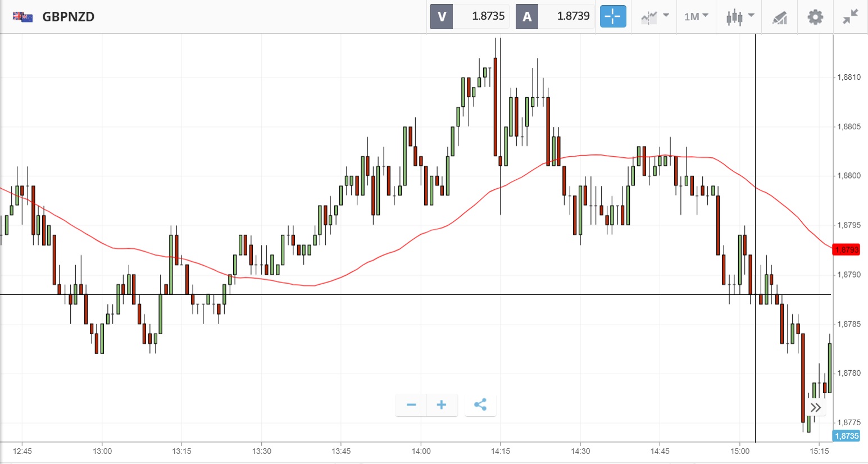Click the GBPNZD symbol name

pyautogui.click(x=69, y=17)
